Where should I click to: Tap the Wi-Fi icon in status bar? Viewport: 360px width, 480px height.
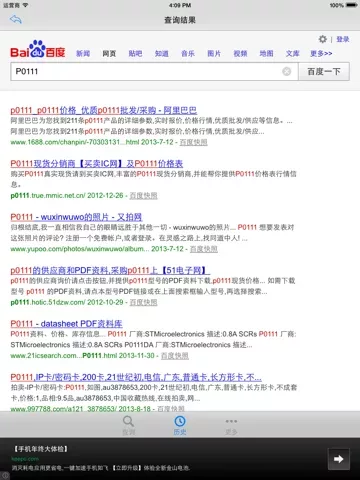click(x=26, y=5)
